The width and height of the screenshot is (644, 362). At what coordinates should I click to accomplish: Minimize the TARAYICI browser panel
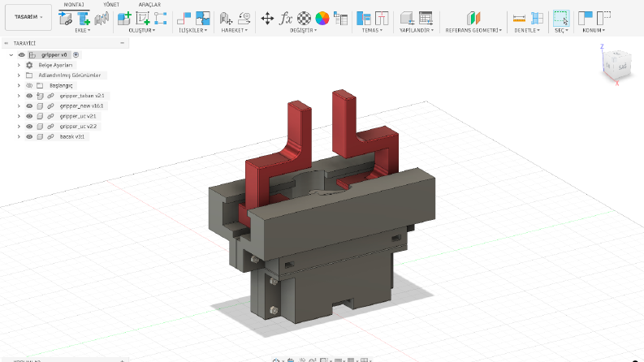(122, 43)
